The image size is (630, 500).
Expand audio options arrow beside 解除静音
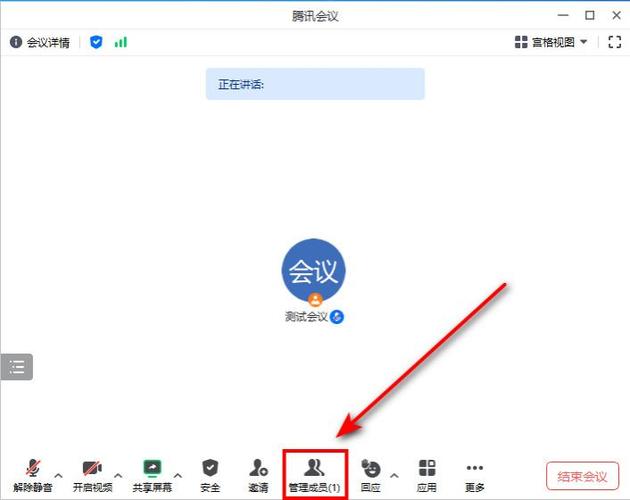pyautogui.click(x=58, y=475)
